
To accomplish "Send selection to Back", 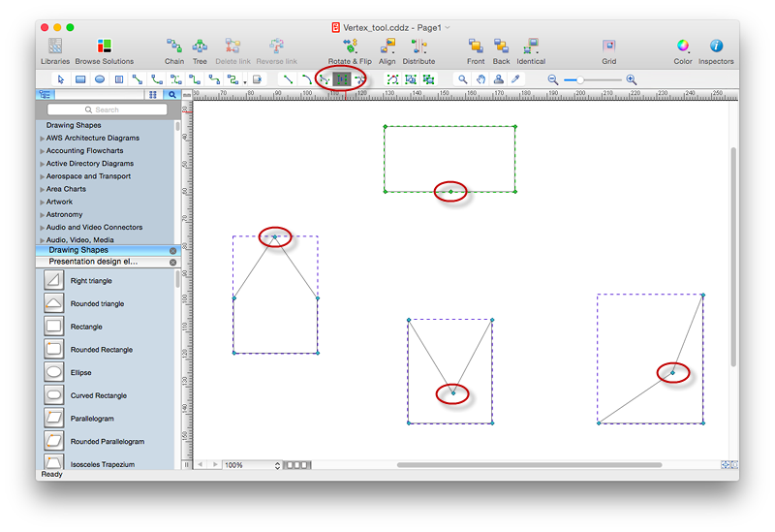I will [501, 51].
